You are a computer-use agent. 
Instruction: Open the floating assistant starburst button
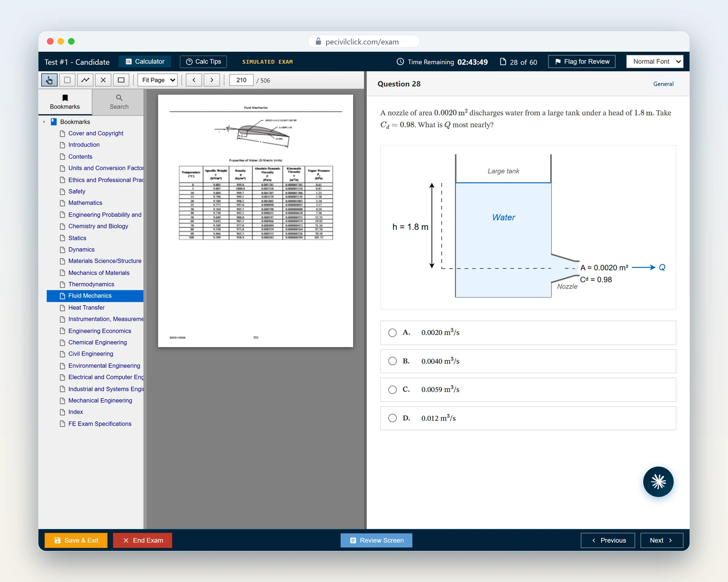click(658, 482)
